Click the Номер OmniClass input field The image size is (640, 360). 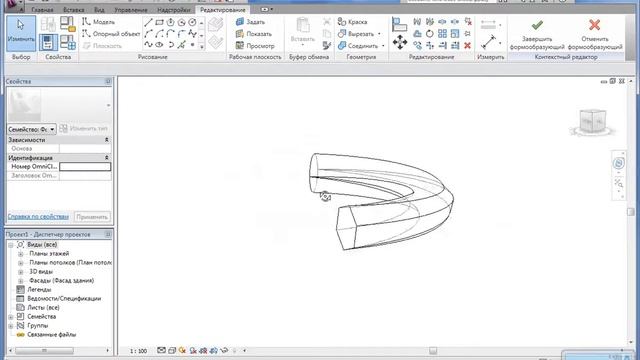click(85, 167)
